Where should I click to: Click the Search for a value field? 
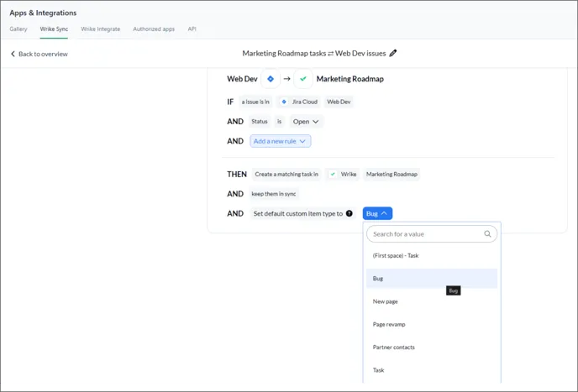pos(432,234)
